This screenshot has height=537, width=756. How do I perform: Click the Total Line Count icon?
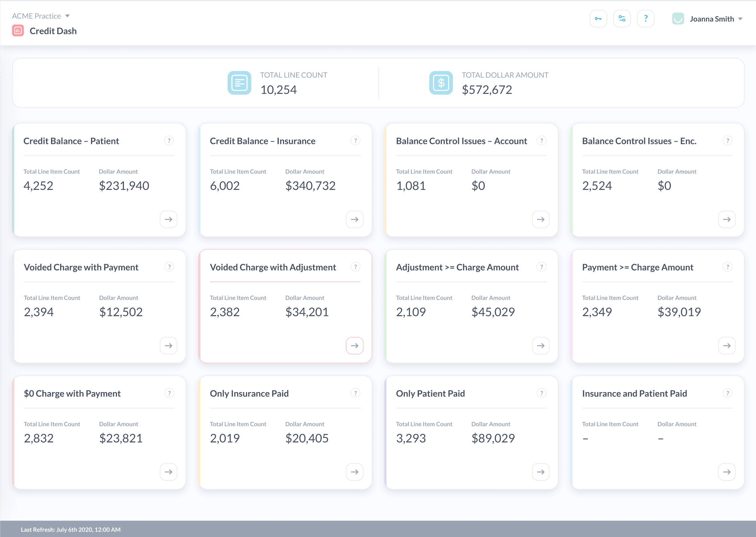(239, 83)
